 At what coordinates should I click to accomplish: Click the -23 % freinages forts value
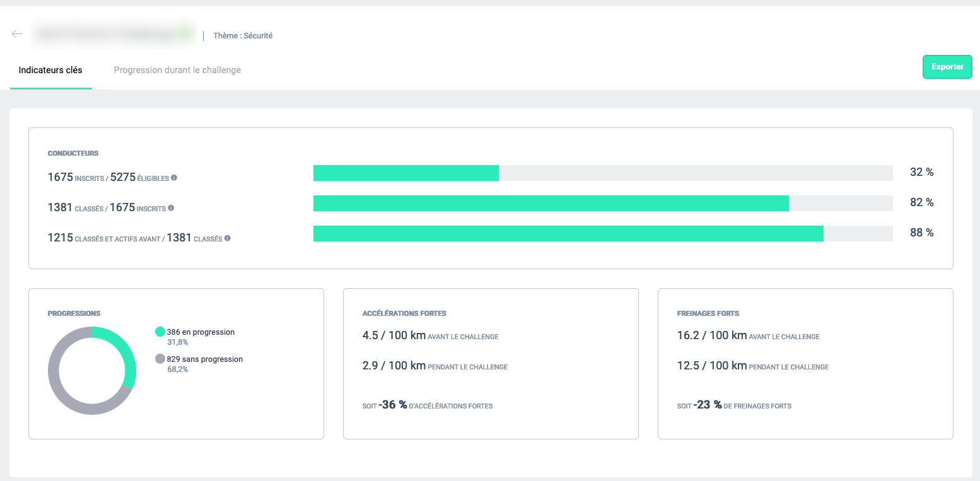tap(707, 405)
